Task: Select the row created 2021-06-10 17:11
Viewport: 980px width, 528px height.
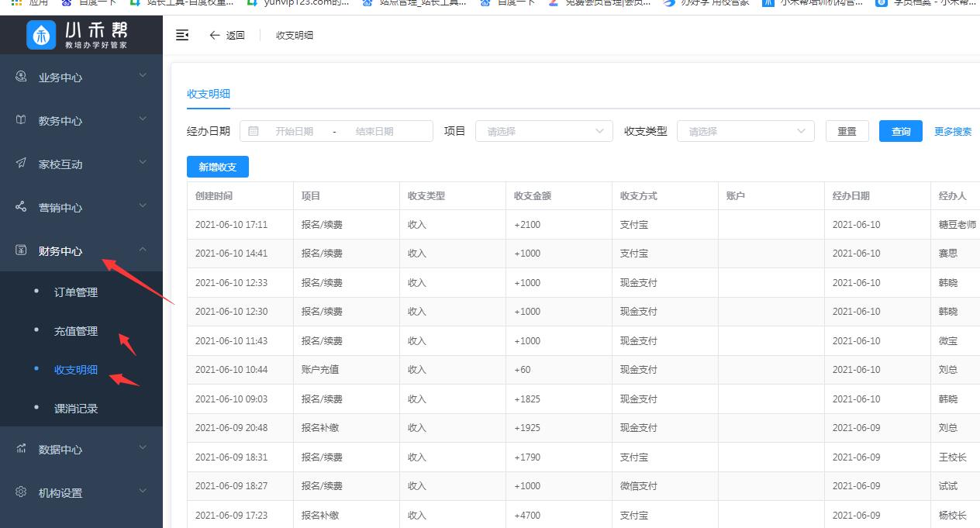Action: click(x=583, y=224)
